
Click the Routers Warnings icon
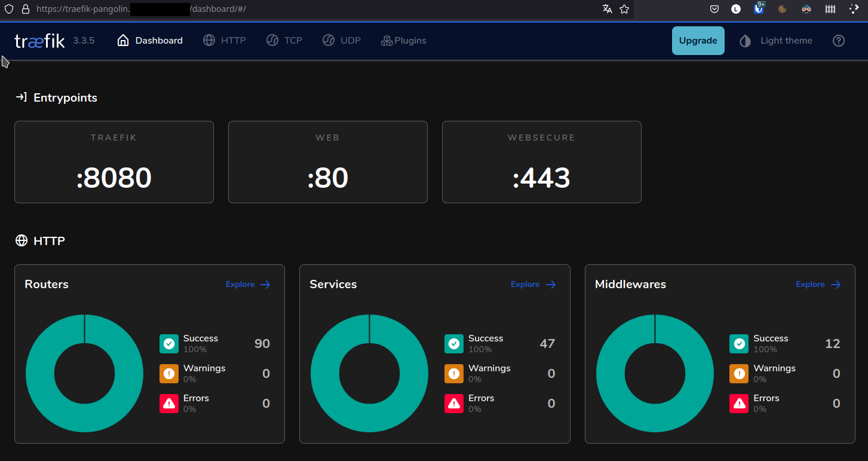tap(169, 374)
